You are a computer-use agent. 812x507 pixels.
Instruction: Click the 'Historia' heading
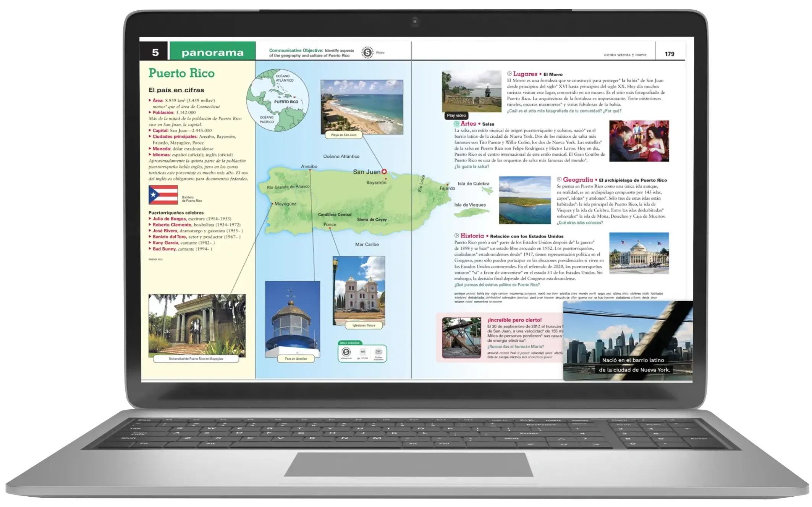(x=472, y=236)
